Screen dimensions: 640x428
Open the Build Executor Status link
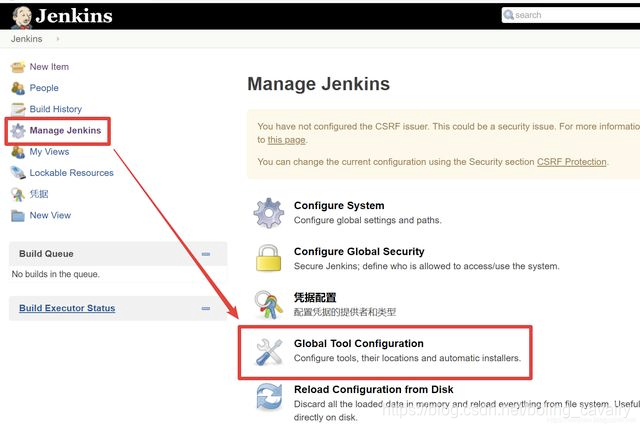pyautogui.click(x=67, y=308)
